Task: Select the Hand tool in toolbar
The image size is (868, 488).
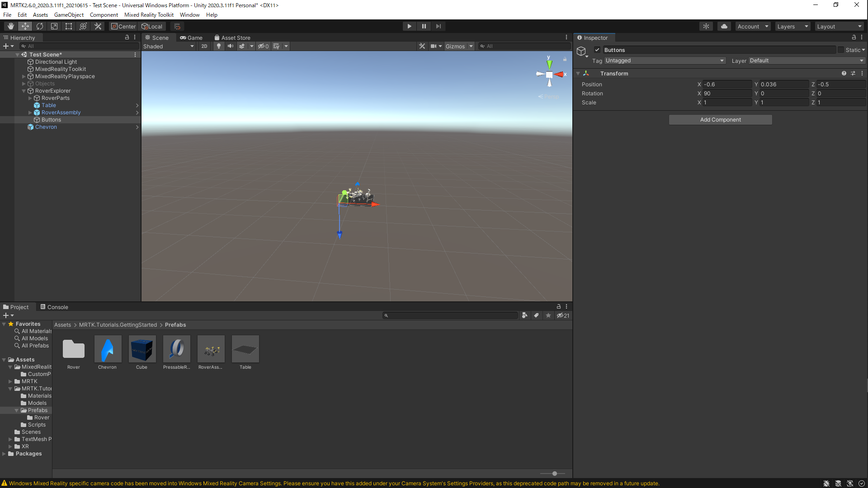Action: pos(11,26)
